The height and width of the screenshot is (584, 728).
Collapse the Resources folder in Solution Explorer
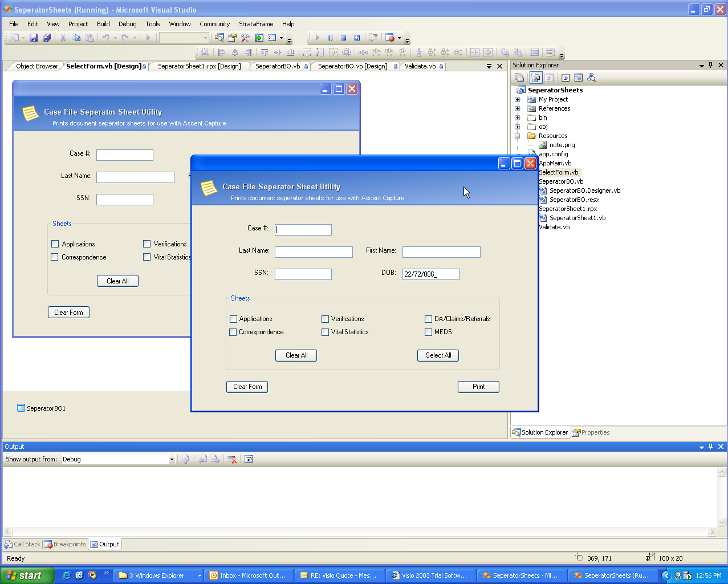(x=518, y=136)
